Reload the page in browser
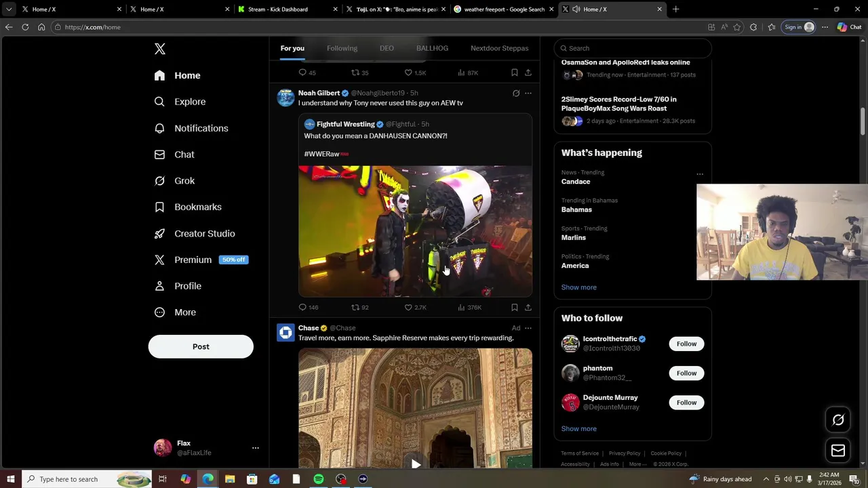868x488 pixels. coord(25,27)
